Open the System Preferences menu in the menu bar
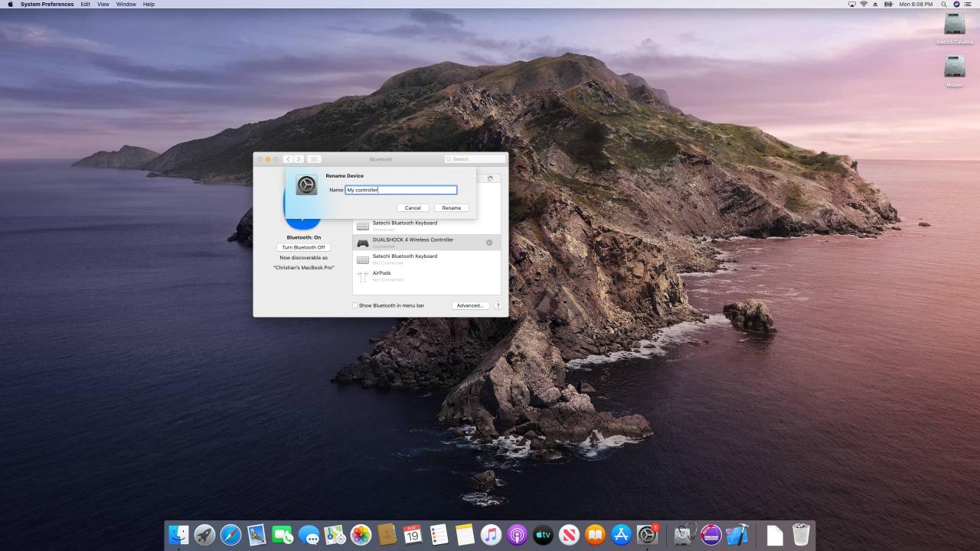The width and height of the screenshot is (980, 551). [47, 5]
